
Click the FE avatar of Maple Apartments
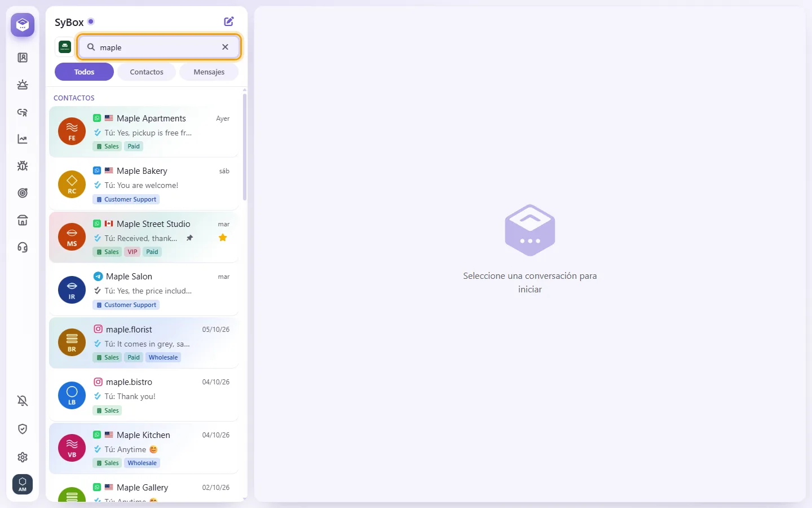(72, 132)
